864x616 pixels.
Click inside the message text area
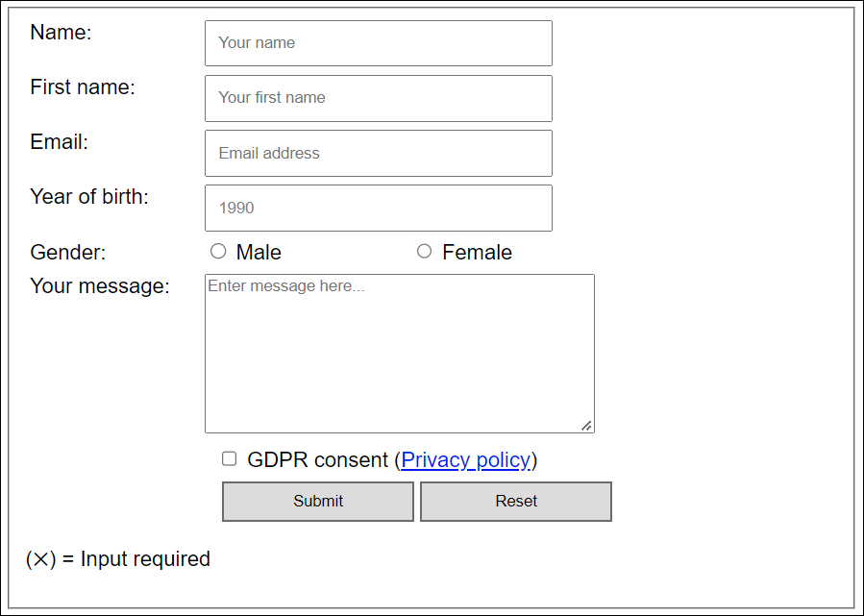pos(399,353)
